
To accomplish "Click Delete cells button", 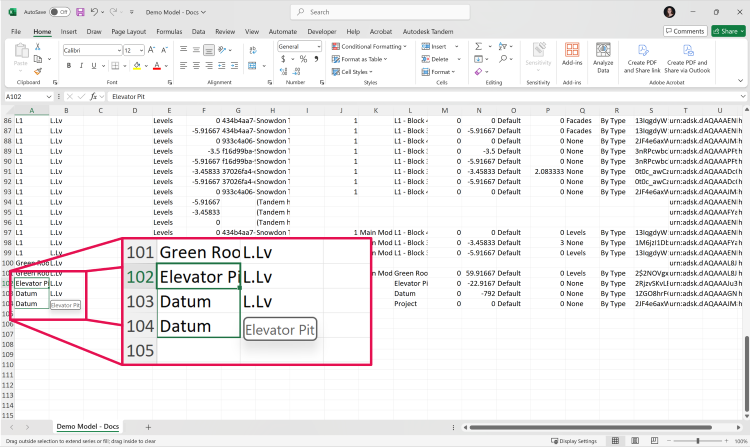I will [435, 59].
